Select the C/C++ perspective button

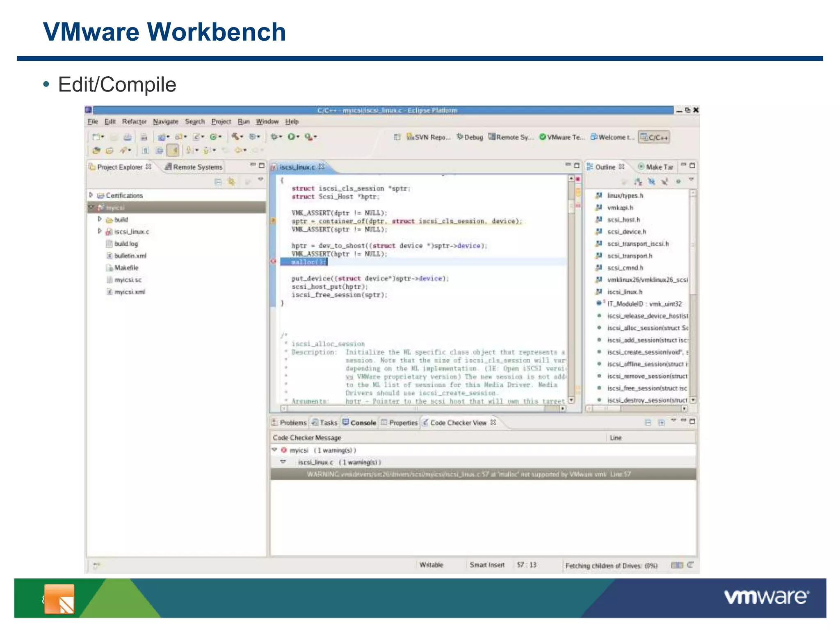pyautogui.click(x=655, y=137)
